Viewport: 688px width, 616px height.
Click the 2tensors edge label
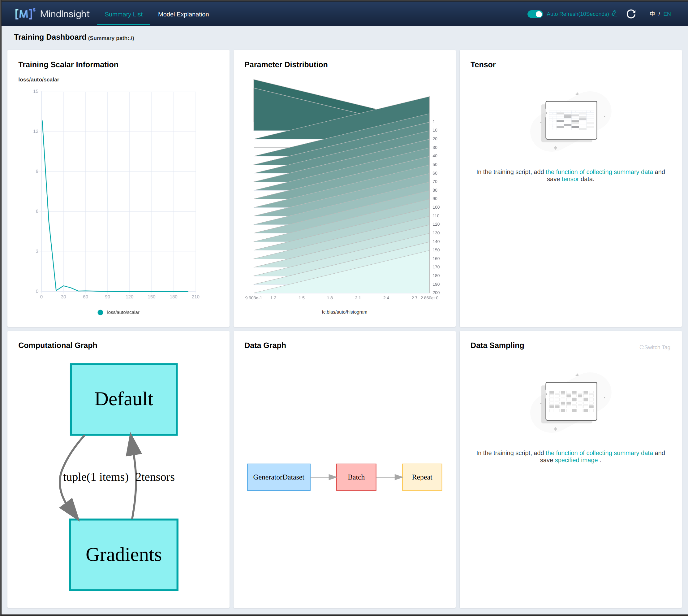coord(155,477)
